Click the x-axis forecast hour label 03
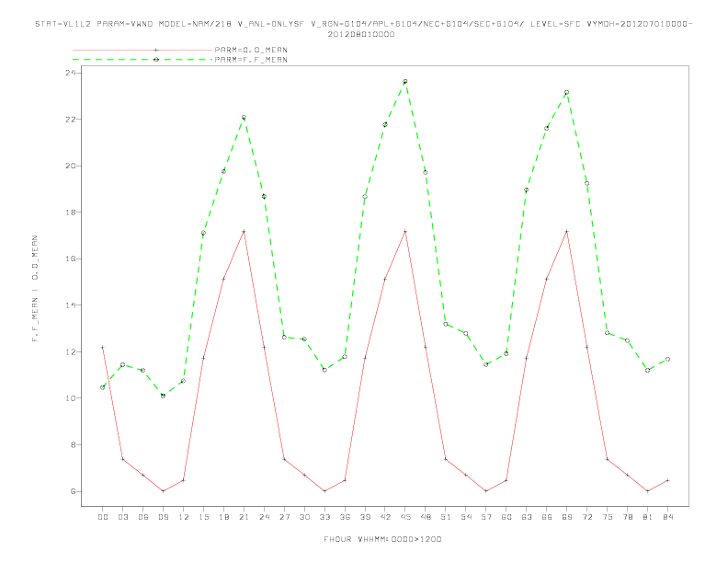The image size is (728, 563). click(x=122, y=517)
